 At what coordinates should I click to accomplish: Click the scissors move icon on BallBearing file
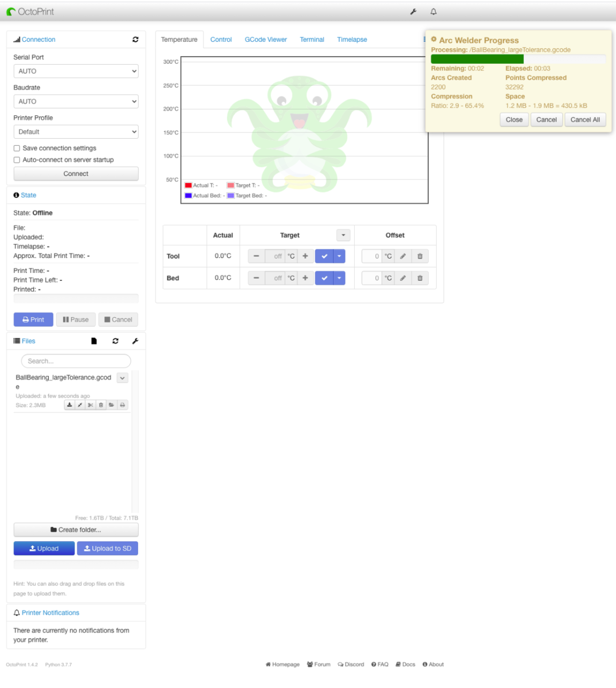(x=91, y=405)
